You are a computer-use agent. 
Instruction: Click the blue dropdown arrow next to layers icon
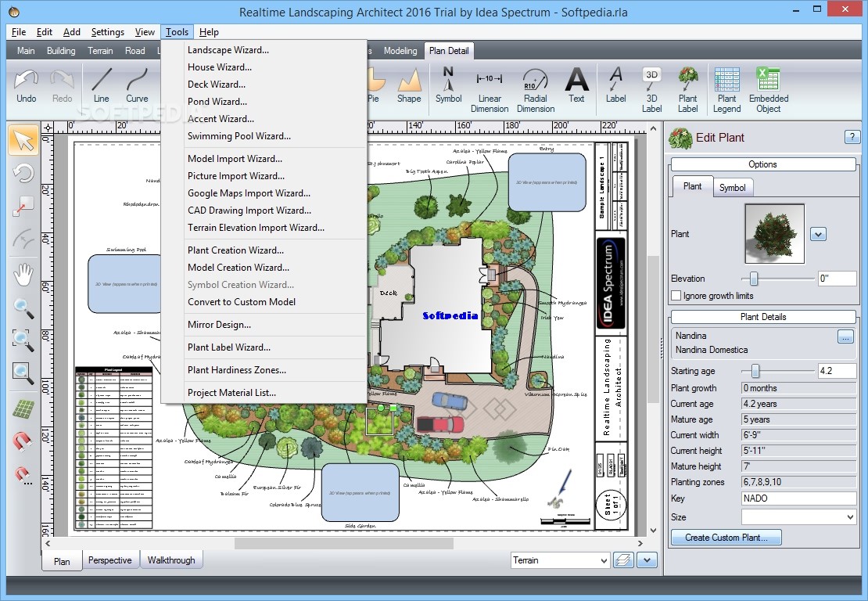(647, 560)
